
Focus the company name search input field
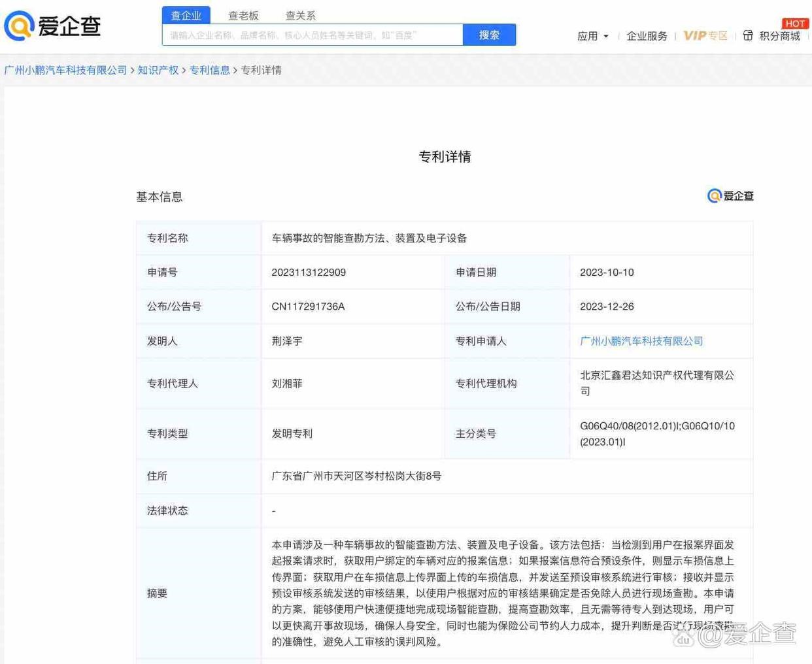[313, 35]
